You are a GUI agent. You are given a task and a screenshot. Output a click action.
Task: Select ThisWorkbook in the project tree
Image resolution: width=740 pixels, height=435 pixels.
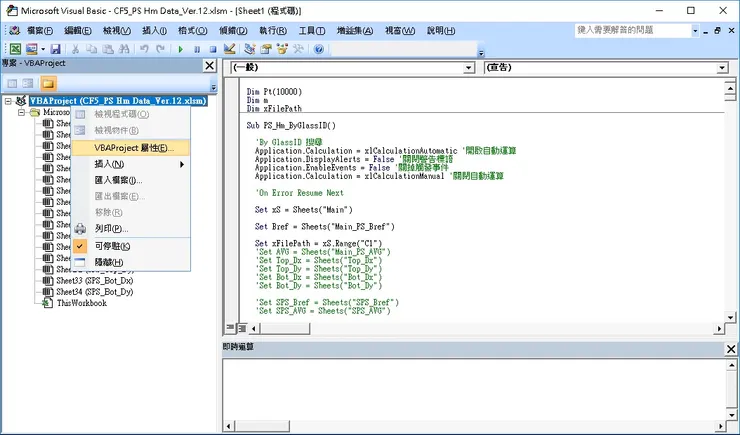pos(80,302)
